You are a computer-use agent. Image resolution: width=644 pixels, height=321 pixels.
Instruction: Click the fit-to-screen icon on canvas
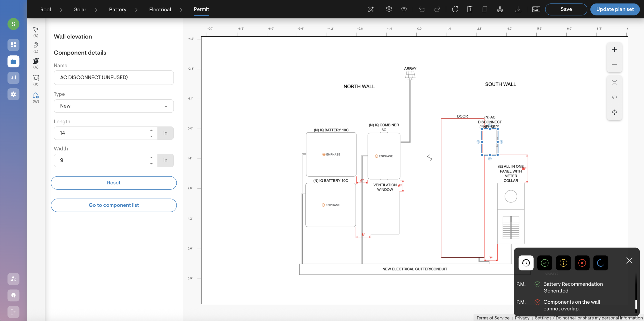pyautogui.click(x=614, y=82)
